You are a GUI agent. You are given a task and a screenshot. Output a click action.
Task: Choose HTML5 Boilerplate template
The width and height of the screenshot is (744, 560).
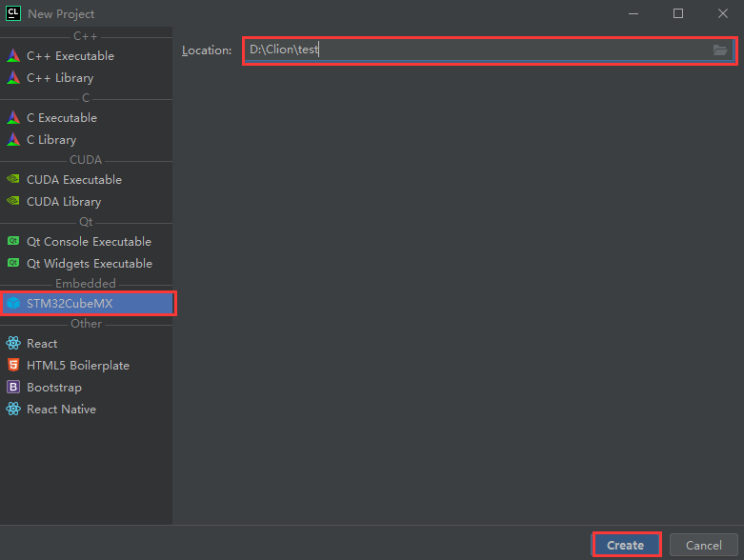click(x=87, y=365)
